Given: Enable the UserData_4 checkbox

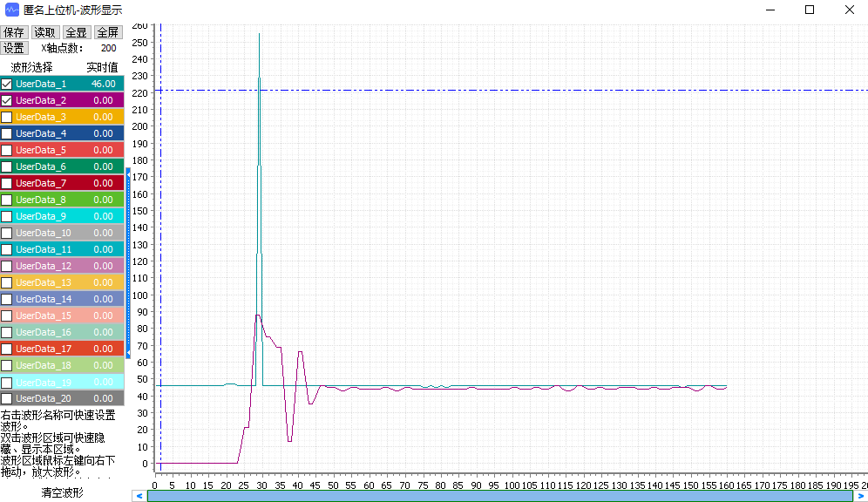Looking at the screenshot, I should pos(7,134).
